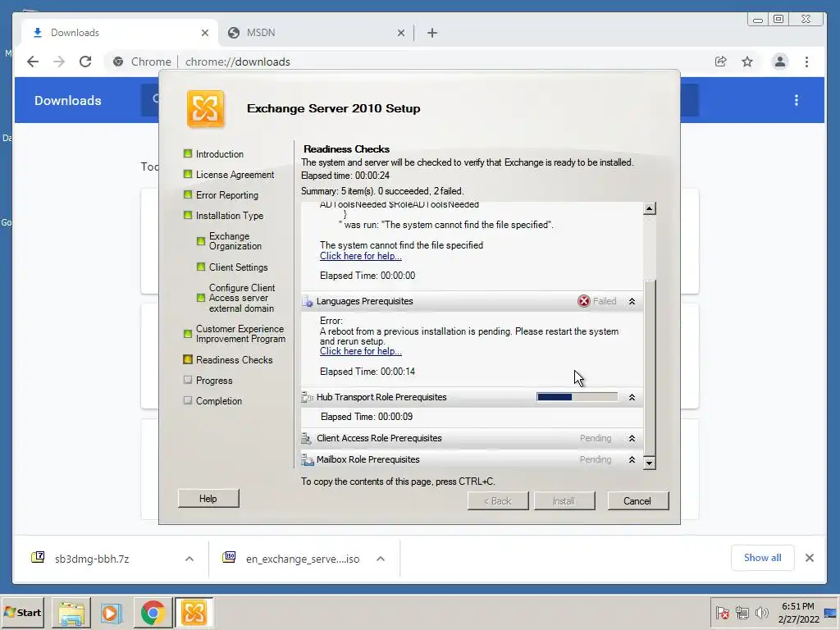Expand the Mailbox Role Prerequisites section

[x=632, y=459]
